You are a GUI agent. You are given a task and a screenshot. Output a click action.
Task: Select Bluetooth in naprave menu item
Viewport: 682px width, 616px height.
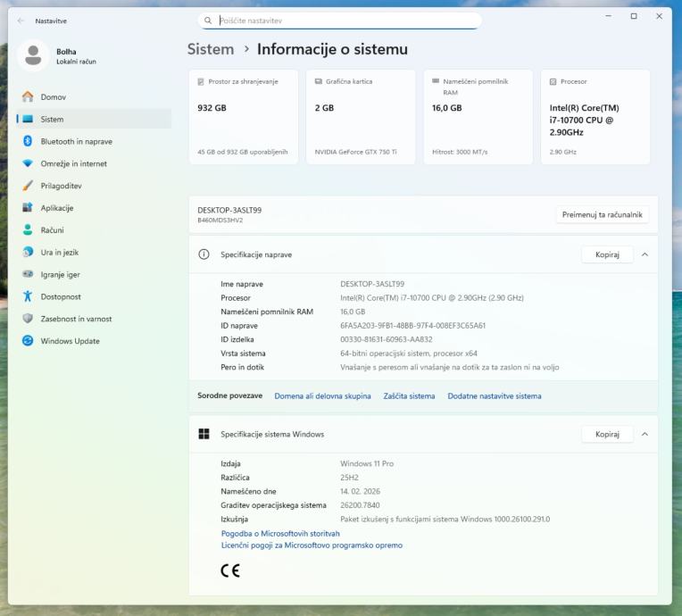coord(94,141)
